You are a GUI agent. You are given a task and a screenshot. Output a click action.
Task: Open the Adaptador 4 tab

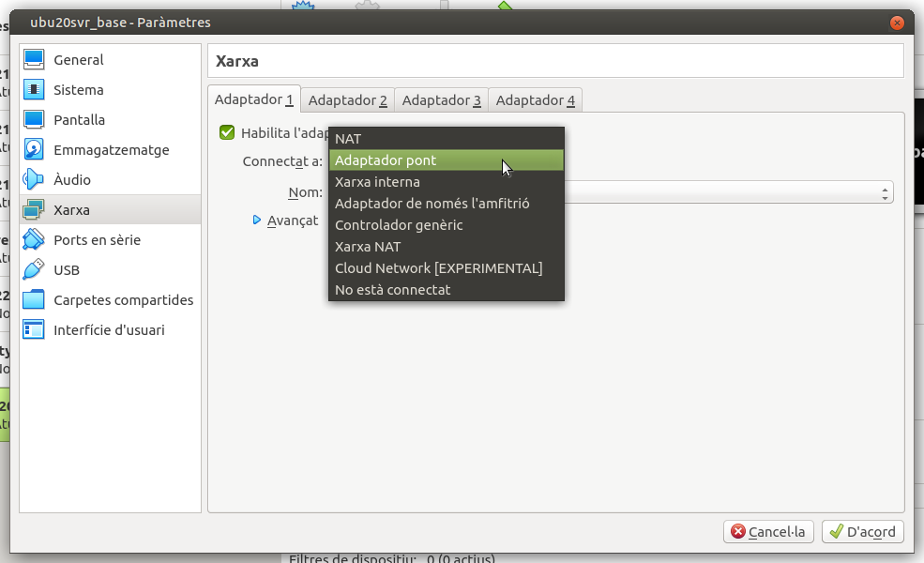click(x=535, y=100)
